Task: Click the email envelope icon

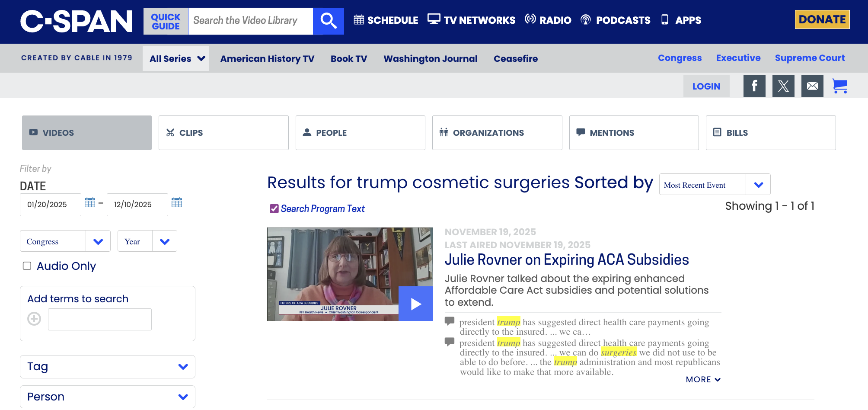Action: click(812, 86)
